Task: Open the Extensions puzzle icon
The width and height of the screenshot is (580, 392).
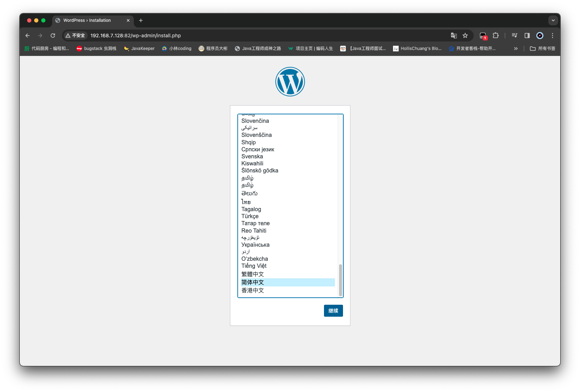Action: pos(496,36)
